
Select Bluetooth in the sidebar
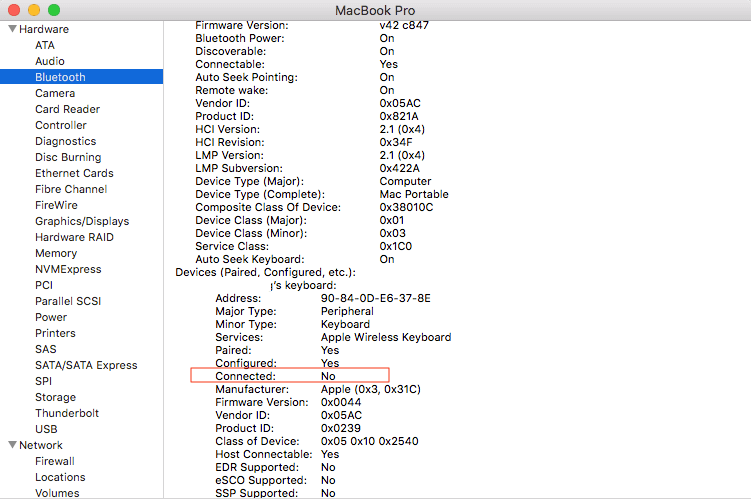pos(81,77)
